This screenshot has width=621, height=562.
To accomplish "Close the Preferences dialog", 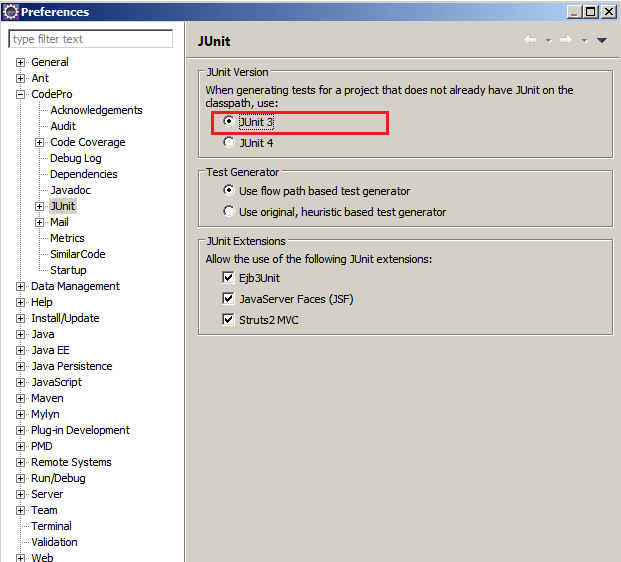I will [x=609, y=12].
